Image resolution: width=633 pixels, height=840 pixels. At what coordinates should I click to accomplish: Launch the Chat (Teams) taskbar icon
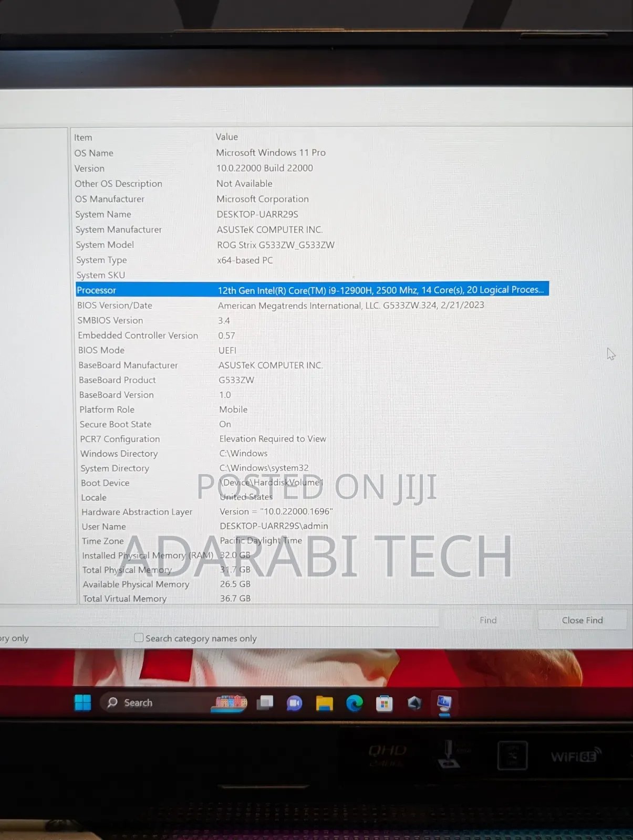tap(294, 703)
